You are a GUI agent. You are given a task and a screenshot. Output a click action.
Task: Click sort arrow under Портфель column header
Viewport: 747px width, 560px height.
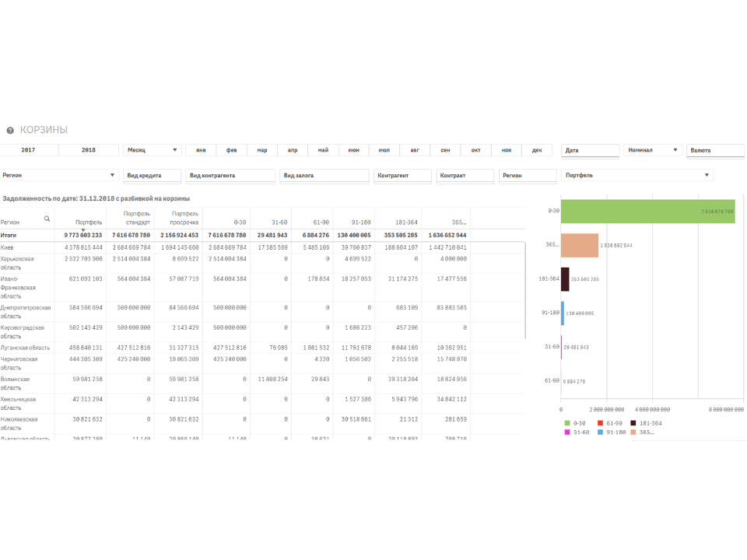pos(82,229)
